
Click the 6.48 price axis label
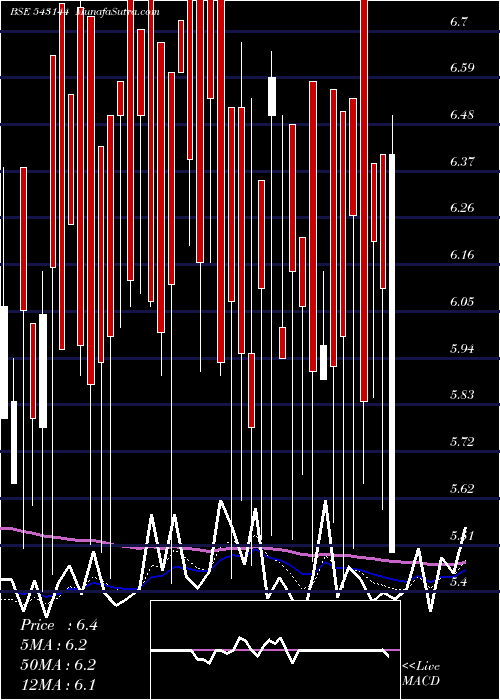point(462,115)
